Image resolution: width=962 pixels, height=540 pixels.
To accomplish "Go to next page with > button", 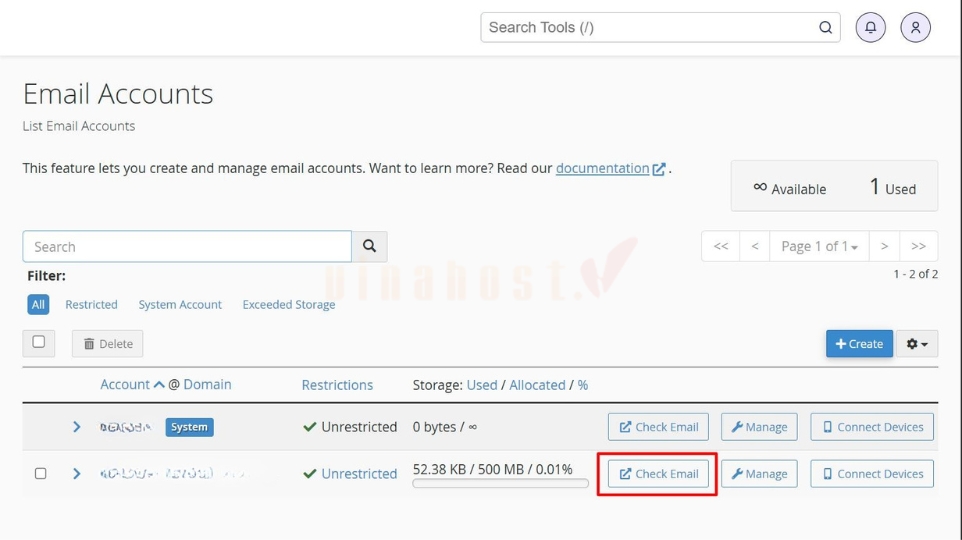I will pos(884,246).
